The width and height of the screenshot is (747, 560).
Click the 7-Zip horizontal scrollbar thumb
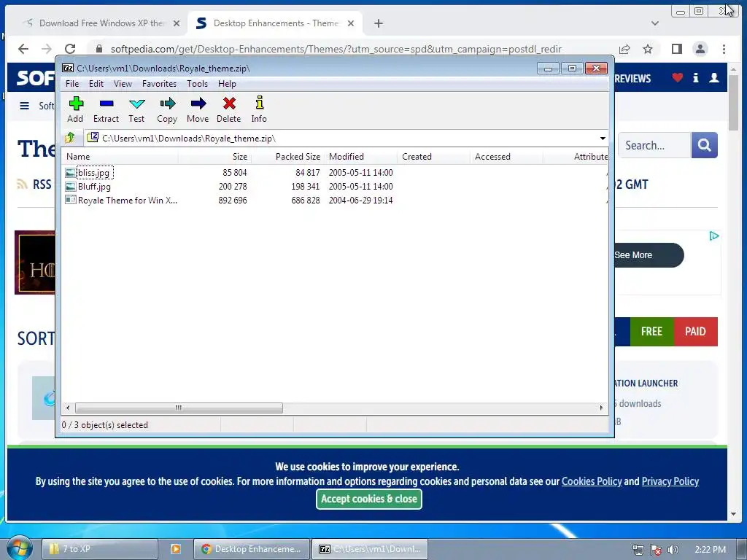point(179,408)
